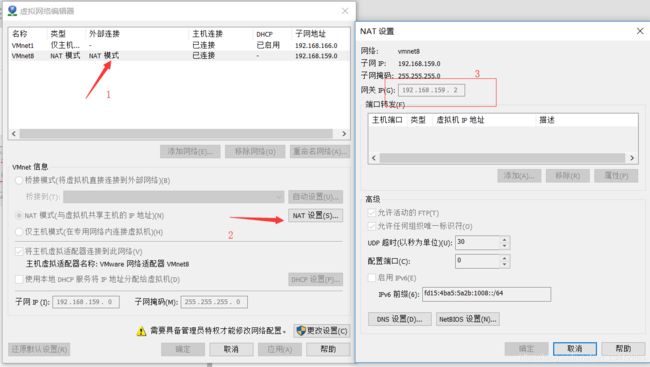
Task: Click 帮助 in Virtual Network Editor
Action: pyautogui.click(x=328, y=349)
